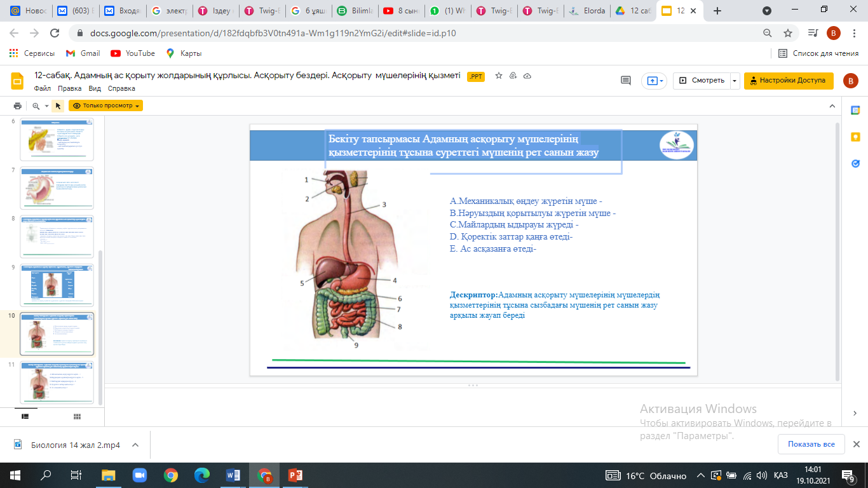Open Microsoft Edge from the taskbar

pyautogui.click(x=201, y=475)
